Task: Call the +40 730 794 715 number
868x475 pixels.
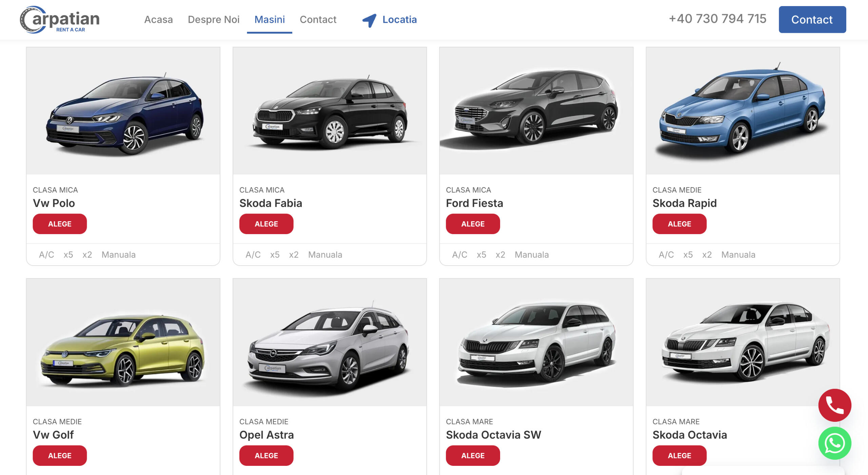Action: coord(717,19)
